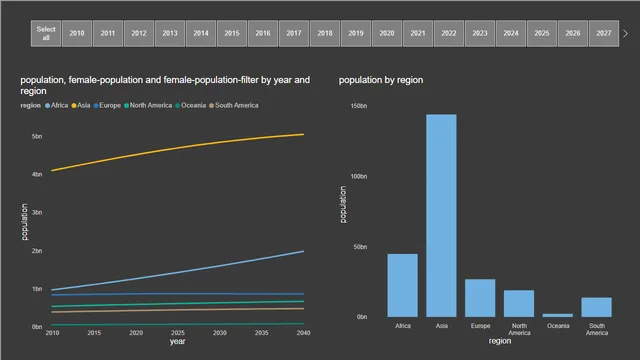Show next years with right chevron arrow
Screen dimensions: 640x360
click(x=625, y=33)
